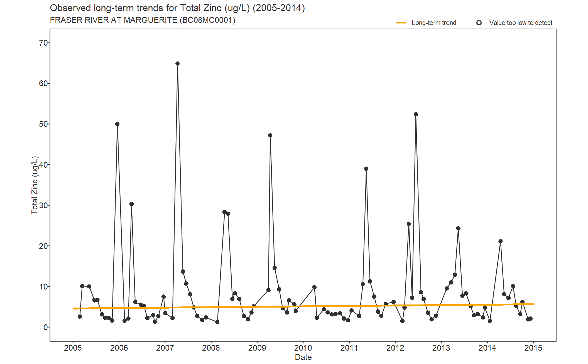Select the 2014 peak data point near 21
The width and height of the screenshot is (588, 364).
(501, 241)
